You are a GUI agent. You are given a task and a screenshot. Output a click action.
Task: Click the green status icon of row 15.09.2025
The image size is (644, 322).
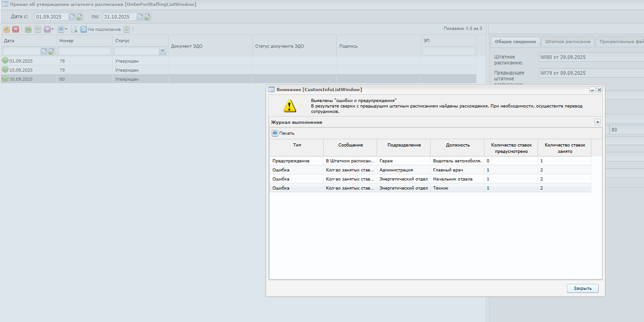(5, 69)
